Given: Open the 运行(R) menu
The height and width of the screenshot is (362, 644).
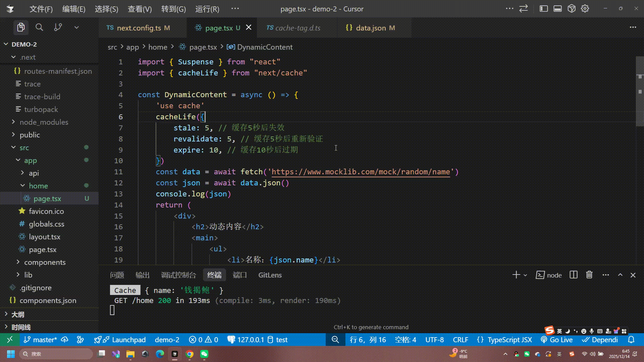Looking at the screenshot, I should [x=207, y=9].
